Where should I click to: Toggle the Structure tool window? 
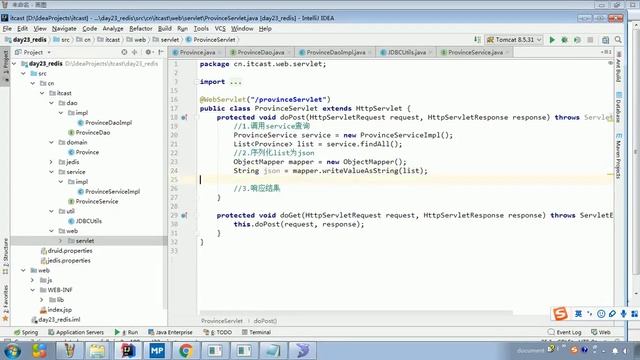pos(5,256)
